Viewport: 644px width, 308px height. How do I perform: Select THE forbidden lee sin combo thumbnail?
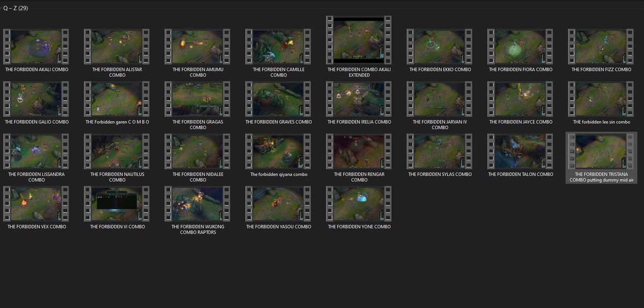601,99
